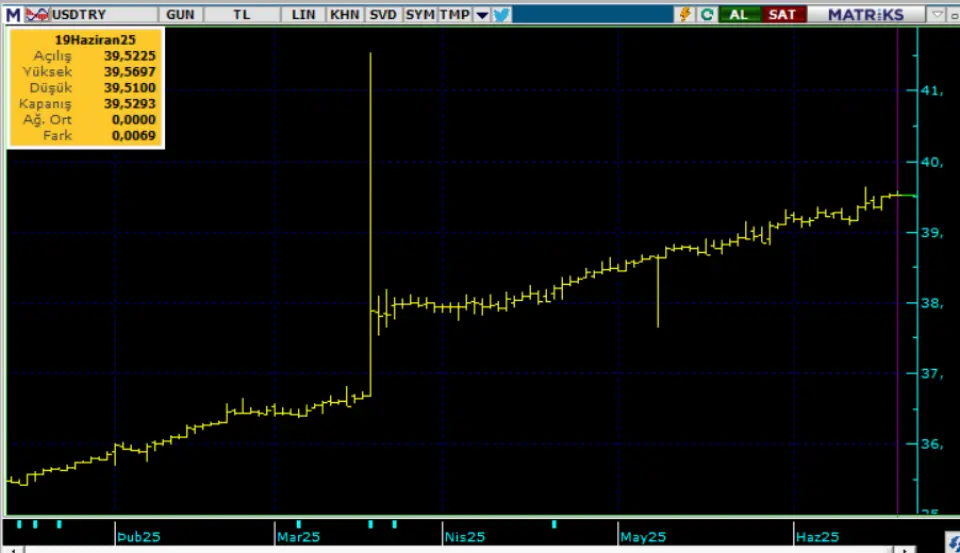Click the scroll right arrow of horizontal scrollbar
Image resolution: width=960 pixels, height=553 pixels.
[906, 550]
